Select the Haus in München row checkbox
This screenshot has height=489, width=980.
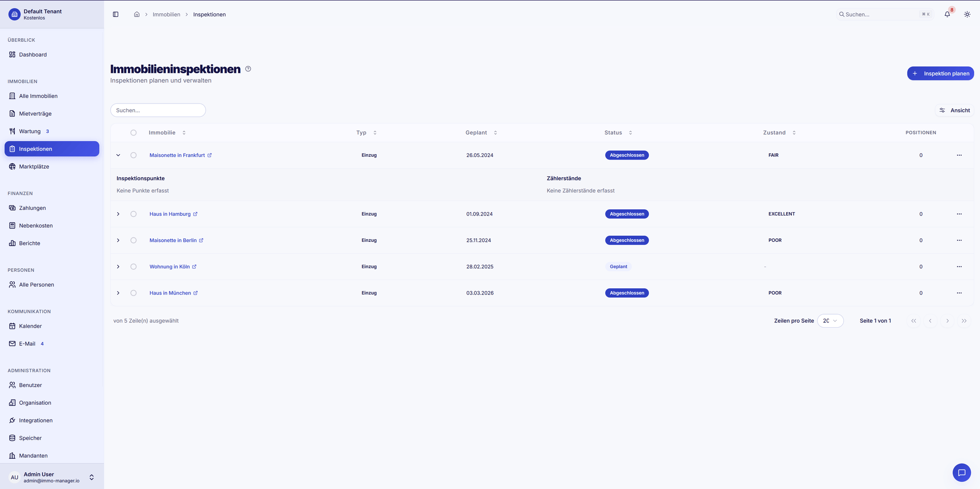134,293
